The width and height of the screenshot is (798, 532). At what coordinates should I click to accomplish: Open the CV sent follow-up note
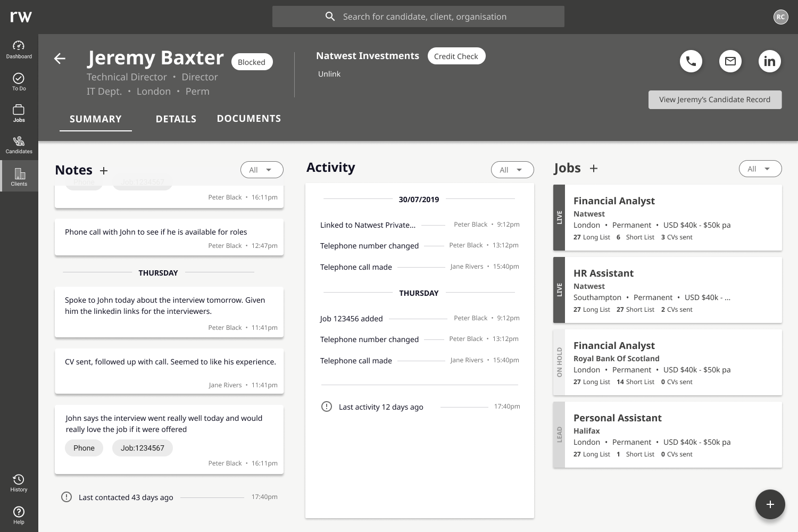click(x=169, y=371)
